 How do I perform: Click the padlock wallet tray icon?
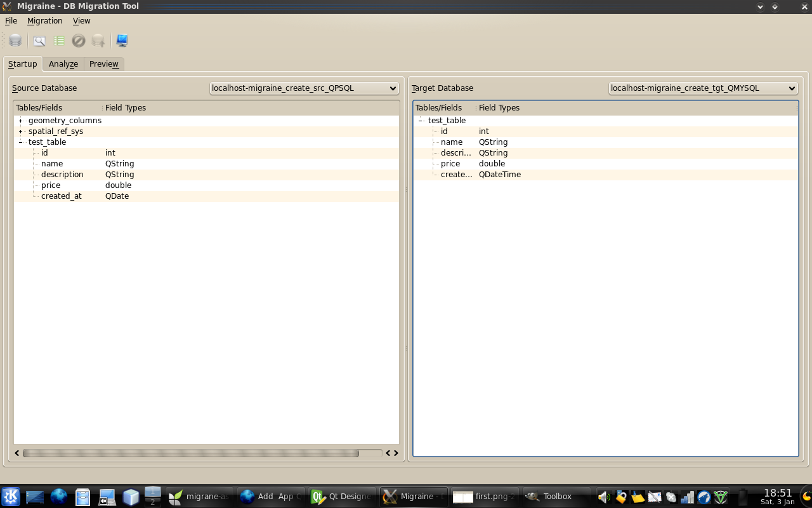[x=622, y=497]
